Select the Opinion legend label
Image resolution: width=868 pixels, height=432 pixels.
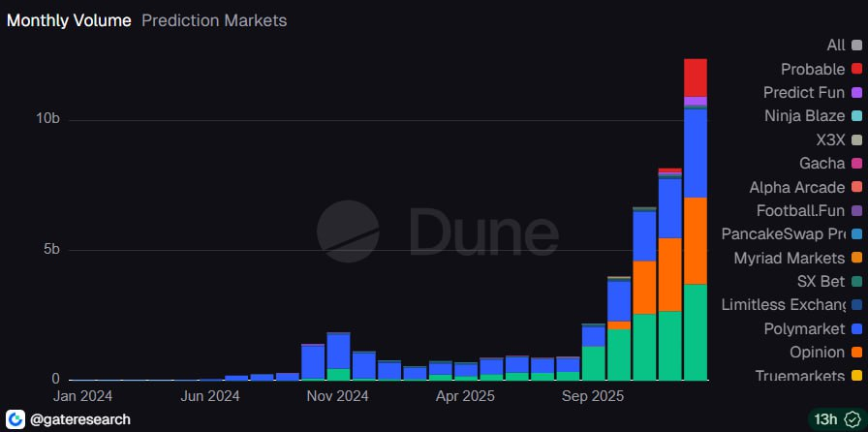(817, 353)
